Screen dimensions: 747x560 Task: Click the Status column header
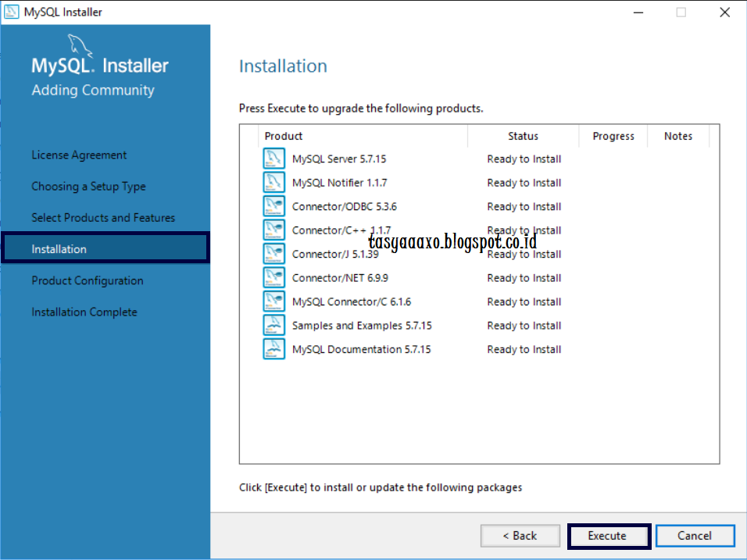point(523,136)
